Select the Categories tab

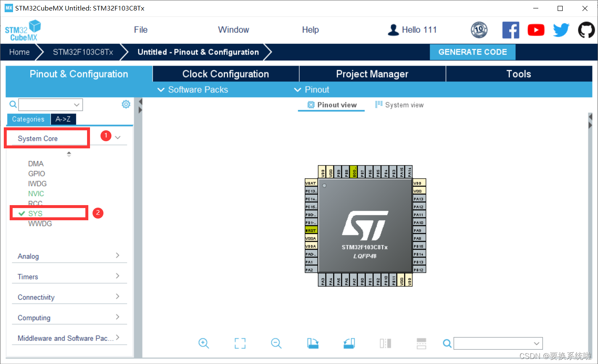28,119
